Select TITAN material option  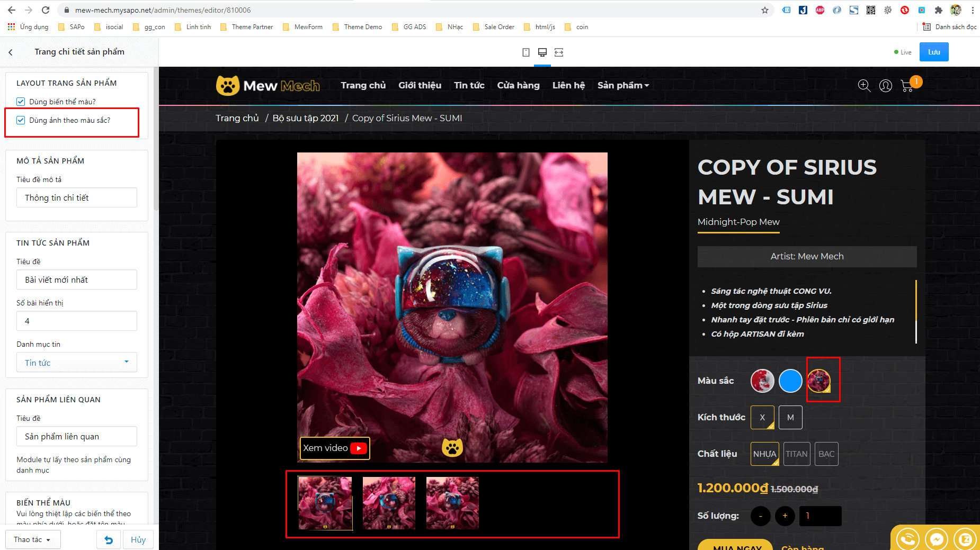coord(797,454)
